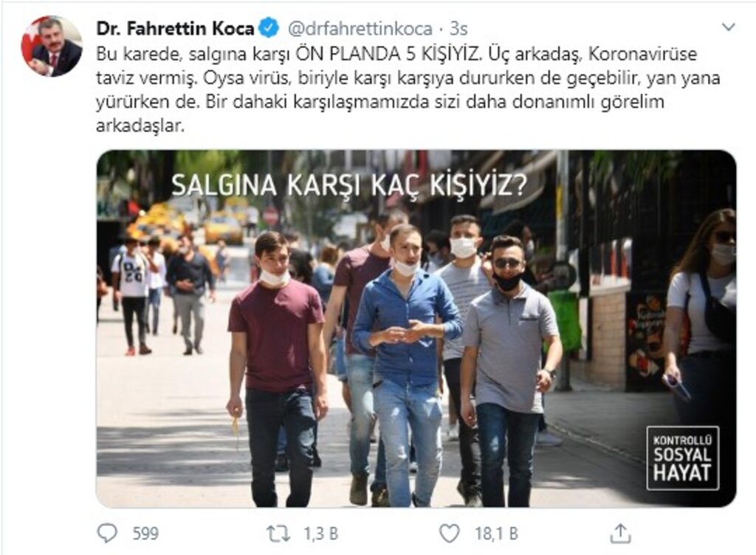
Task: Open the tweet's 3s timestamp link
Action: (x=458, y=29)
